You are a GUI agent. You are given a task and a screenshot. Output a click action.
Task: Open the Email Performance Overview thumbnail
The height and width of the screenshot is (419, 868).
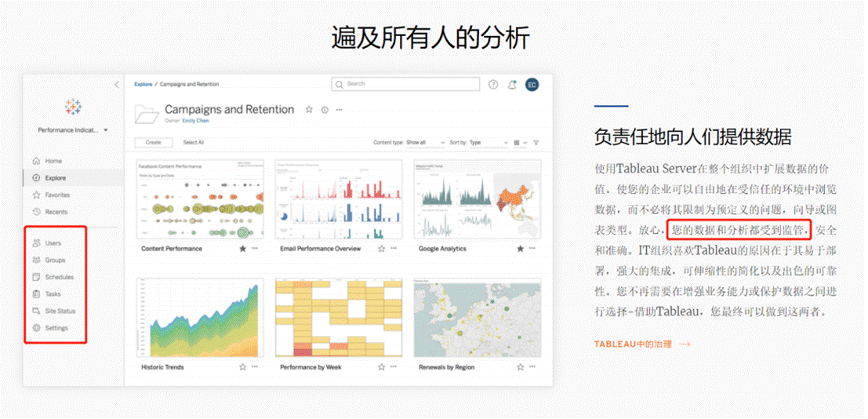pyautogui.click(x=338, y=199)
